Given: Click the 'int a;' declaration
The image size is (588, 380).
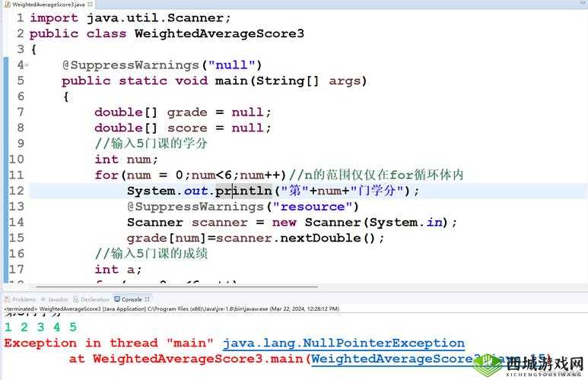Looking at the screenshot, I should (118, 270).
